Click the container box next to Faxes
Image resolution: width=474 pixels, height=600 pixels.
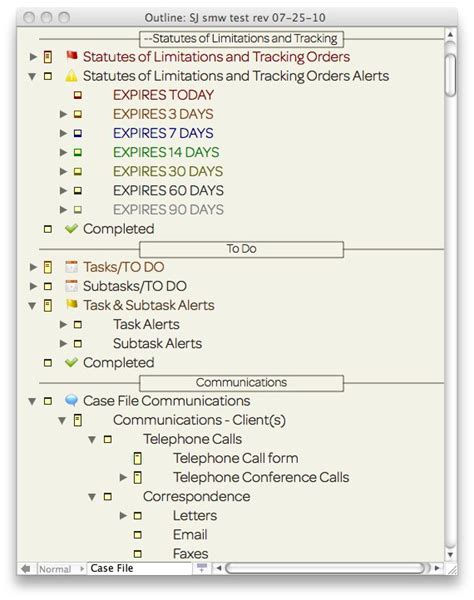coord(138,554)
